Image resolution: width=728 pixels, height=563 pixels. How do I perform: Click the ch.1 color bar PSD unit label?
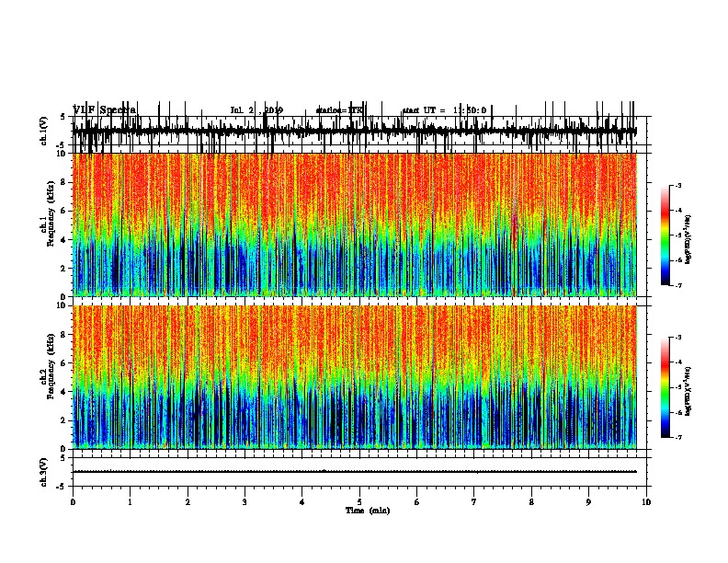[x=688, y=239]
